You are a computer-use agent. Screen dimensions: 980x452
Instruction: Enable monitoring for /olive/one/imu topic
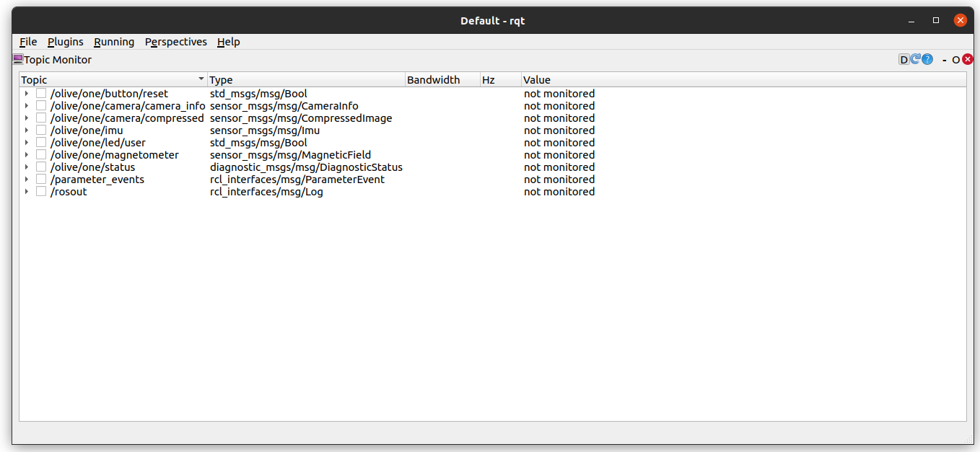coord(41,130)
